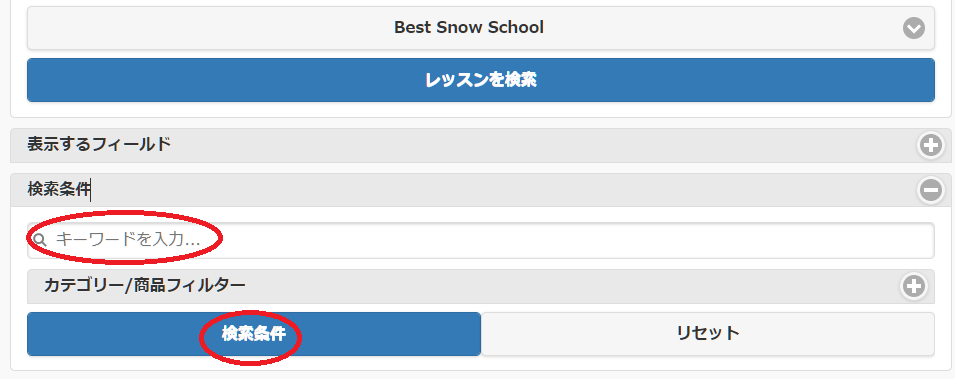Expand the 表示するフィールド section
Image resolution: width=955 pixels, height=379 pixels.
(x=481, y=145)
